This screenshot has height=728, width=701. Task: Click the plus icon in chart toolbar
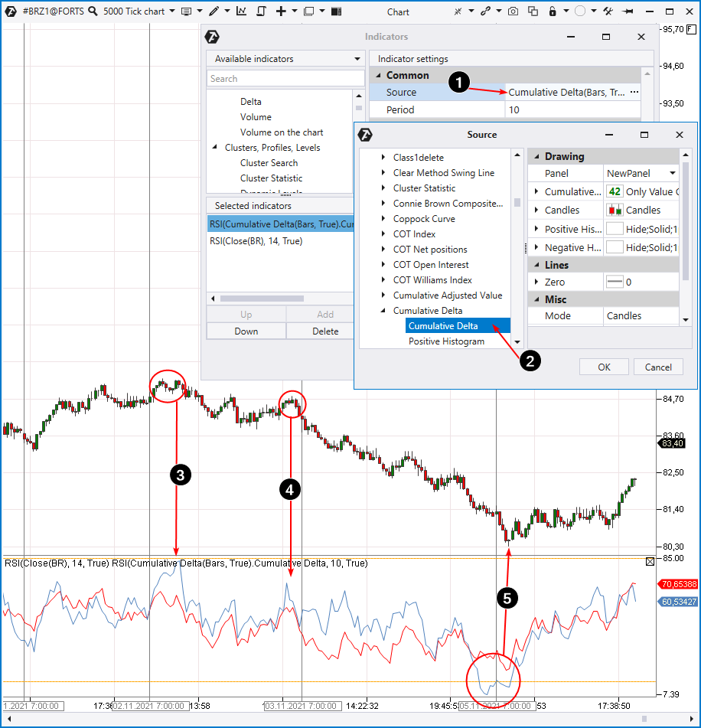(281, 11)
